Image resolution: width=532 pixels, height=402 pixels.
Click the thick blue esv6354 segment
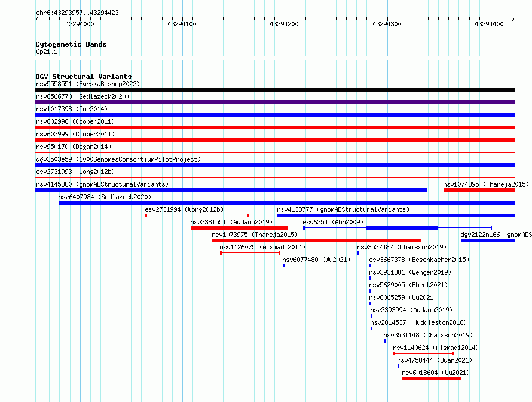click(402, 228)
